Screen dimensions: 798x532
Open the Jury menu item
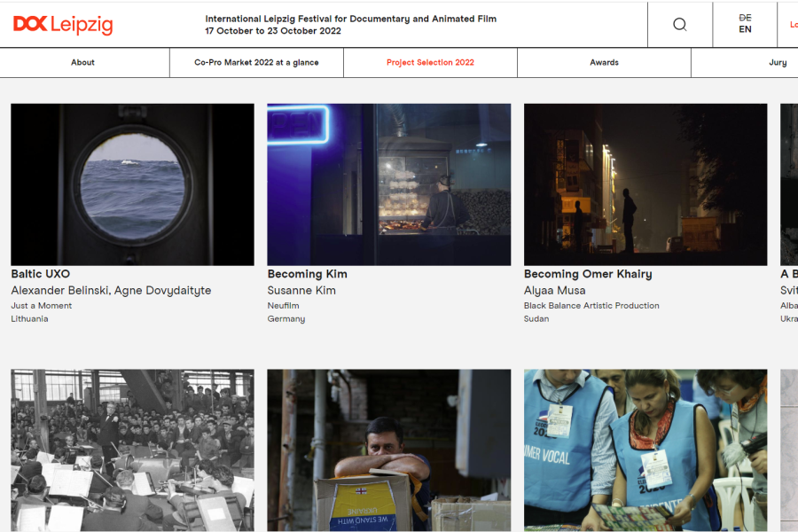tap(778, 63)
